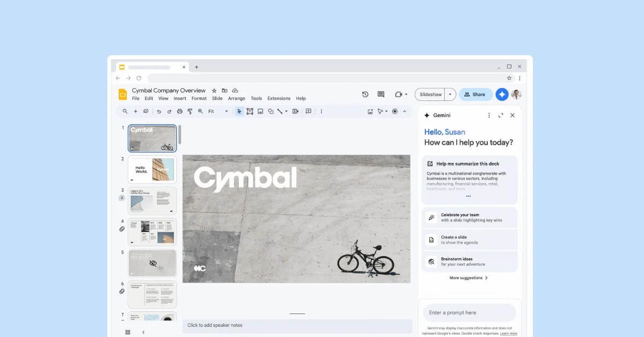Click the generate image sparkle icon
The image size is (644, 337).
(370, 112)
